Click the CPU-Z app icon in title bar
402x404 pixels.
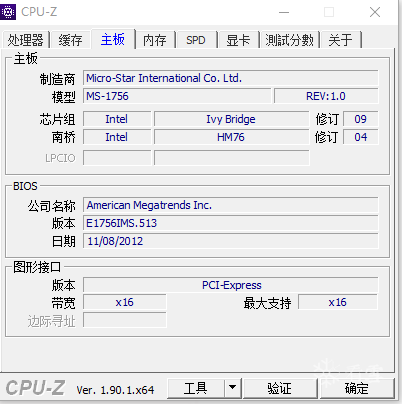[x=8, y=12]
